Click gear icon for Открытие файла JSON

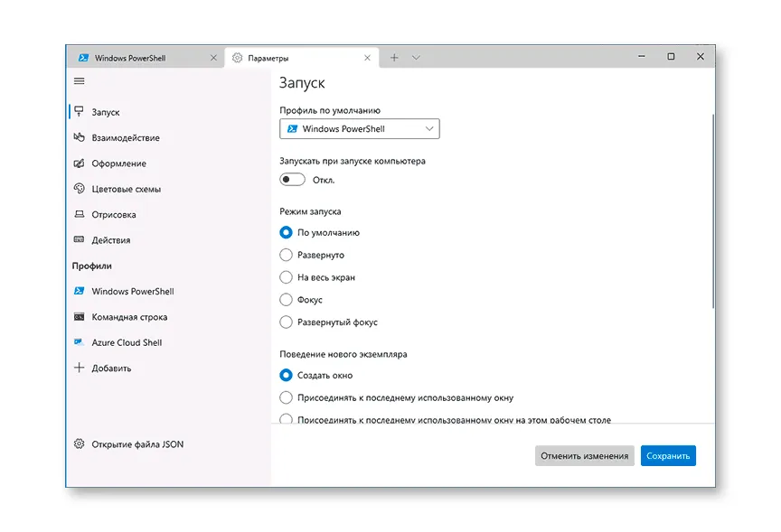[80, 444]
